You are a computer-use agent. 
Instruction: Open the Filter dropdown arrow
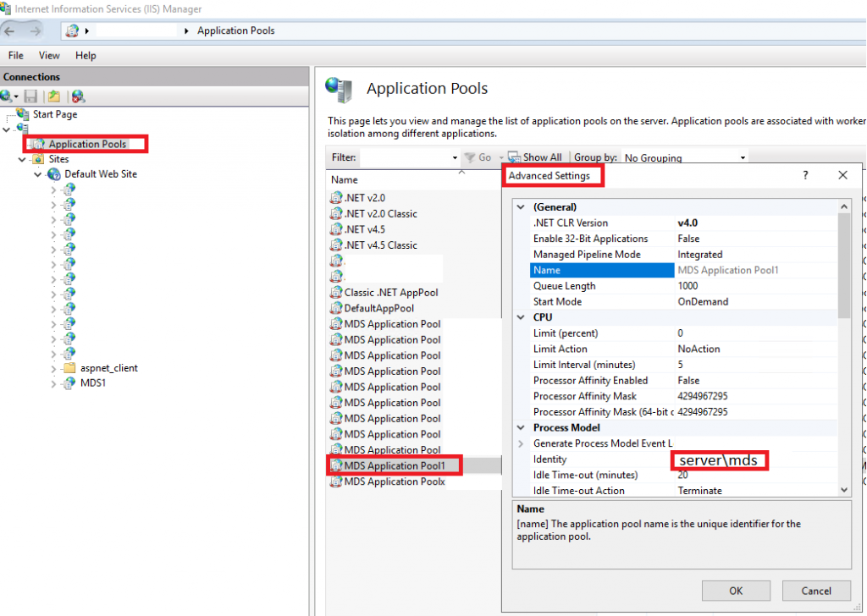[x=455, y=158]
